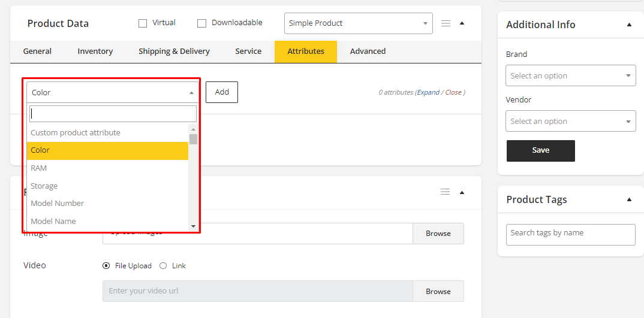
Task: Switch to the Inventory tab
Action: pos(95,52)
